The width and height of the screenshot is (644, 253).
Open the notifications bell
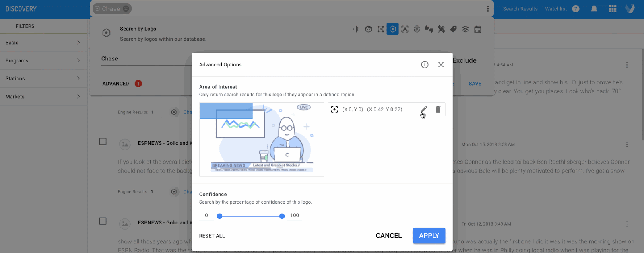[594, 9]
